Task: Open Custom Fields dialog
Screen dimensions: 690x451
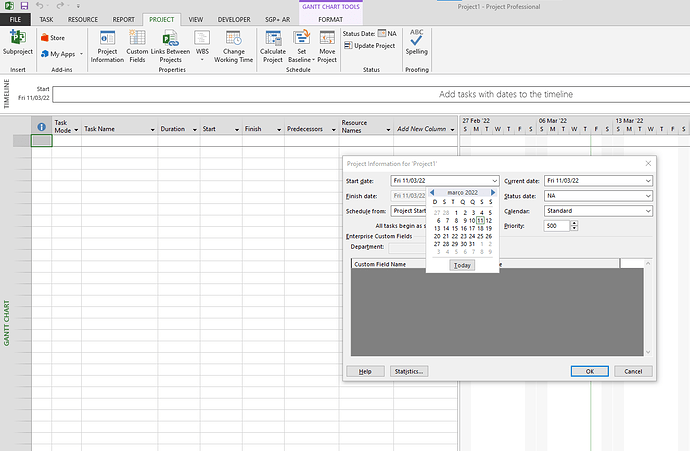Action: click(x=137, y=47)
